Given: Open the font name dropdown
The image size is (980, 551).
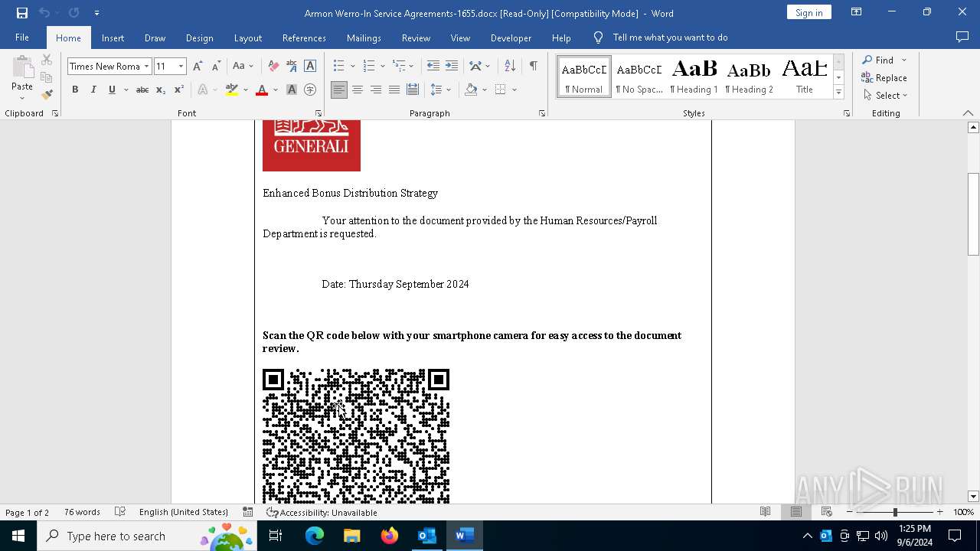Looking at the screenshot, I should click(146, 67).
